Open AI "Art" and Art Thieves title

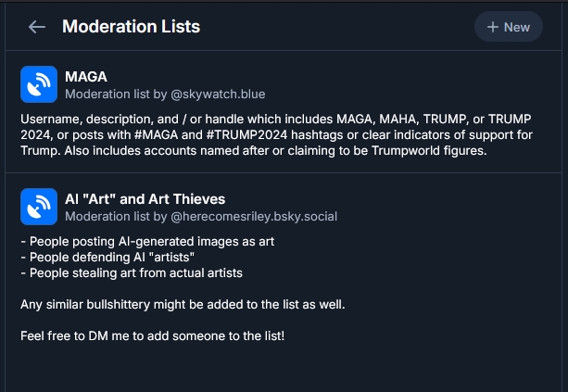pos(145,199)
